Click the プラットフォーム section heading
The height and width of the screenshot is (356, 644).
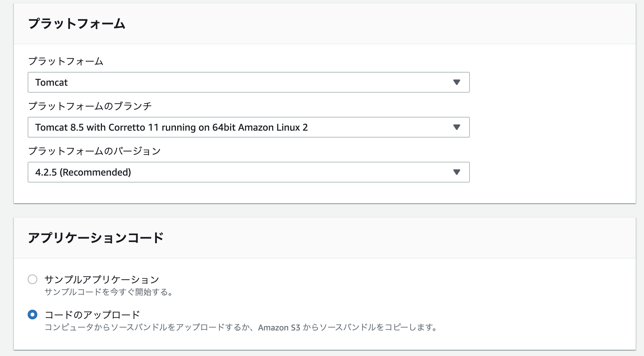77,24
